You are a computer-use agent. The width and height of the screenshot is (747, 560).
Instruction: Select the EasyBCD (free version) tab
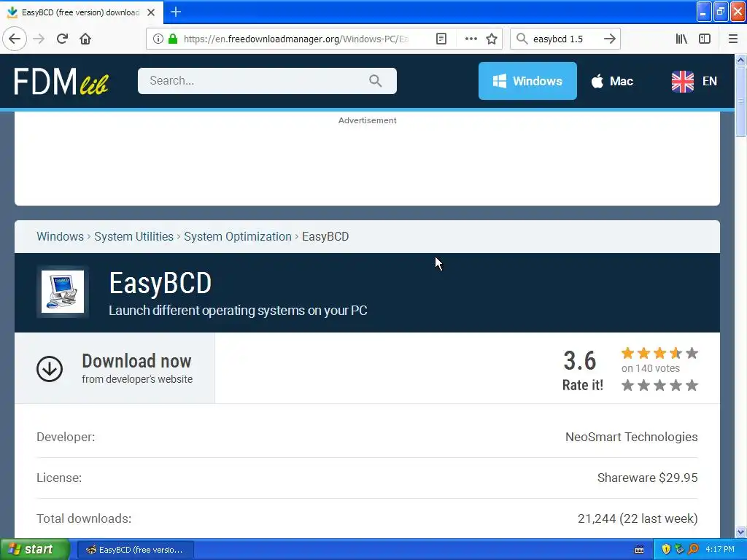[82, 12]
